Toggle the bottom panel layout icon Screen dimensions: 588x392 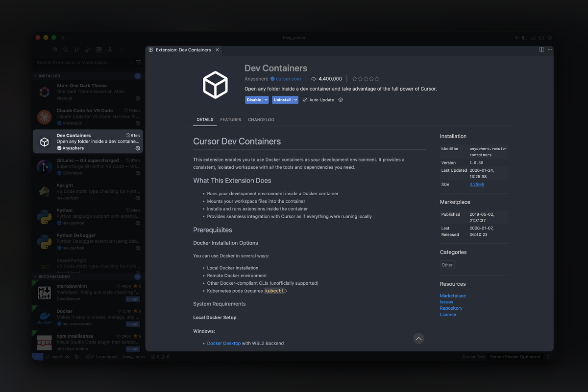[x=533, y=38]
